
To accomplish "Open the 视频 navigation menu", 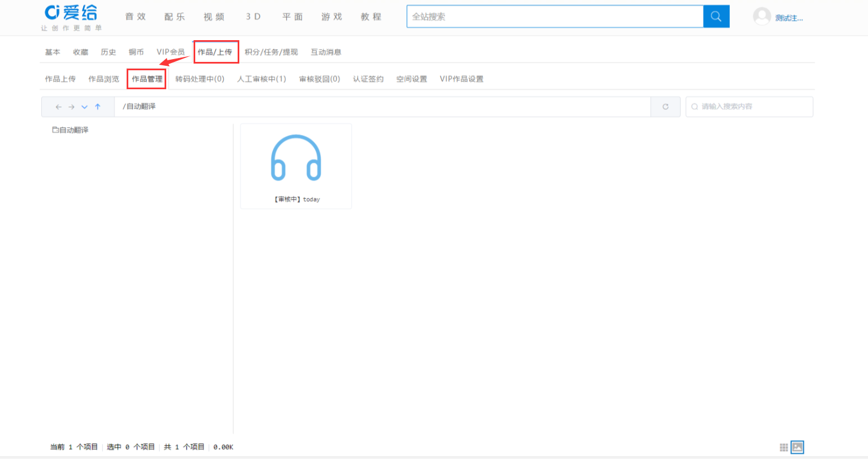I will click(x=214, y=17).
